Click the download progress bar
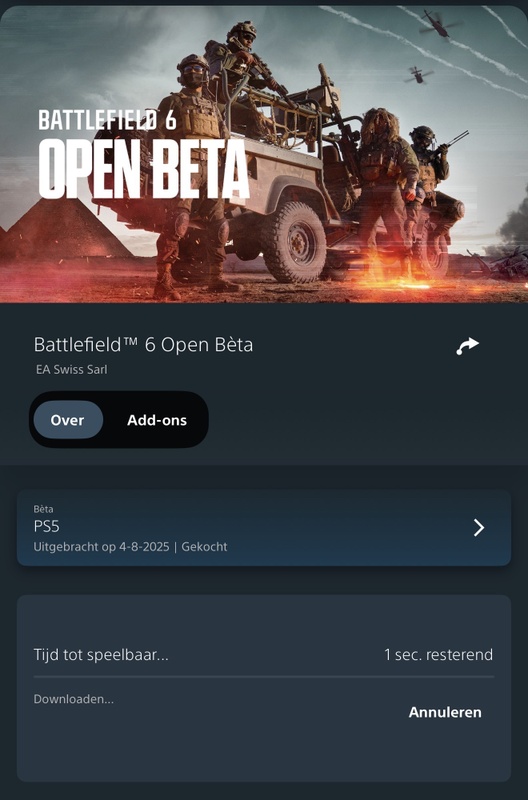The width and height of the screenshot is (528, 800). 264,677
